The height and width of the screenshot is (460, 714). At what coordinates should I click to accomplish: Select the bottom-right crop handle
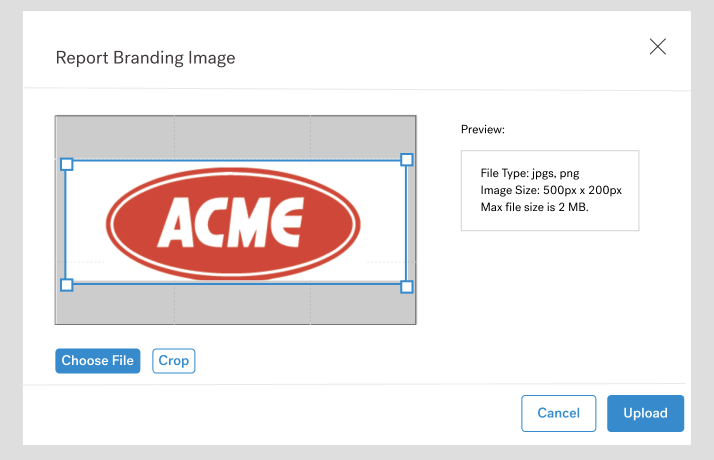(x=406, y=286)
